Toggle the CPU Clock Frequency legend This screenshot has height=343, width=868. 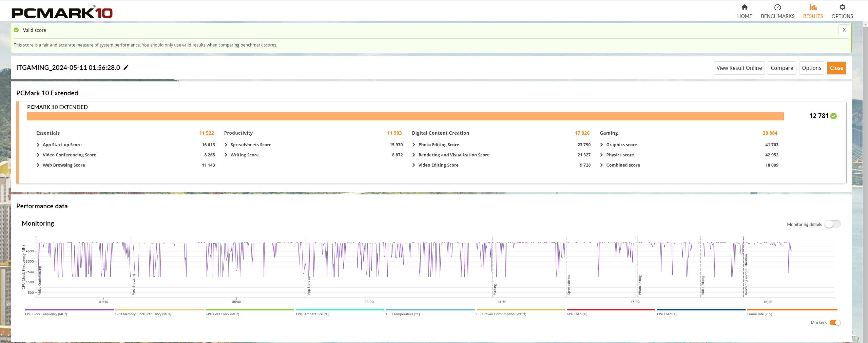pyautogui.click(x=69, y=310)
